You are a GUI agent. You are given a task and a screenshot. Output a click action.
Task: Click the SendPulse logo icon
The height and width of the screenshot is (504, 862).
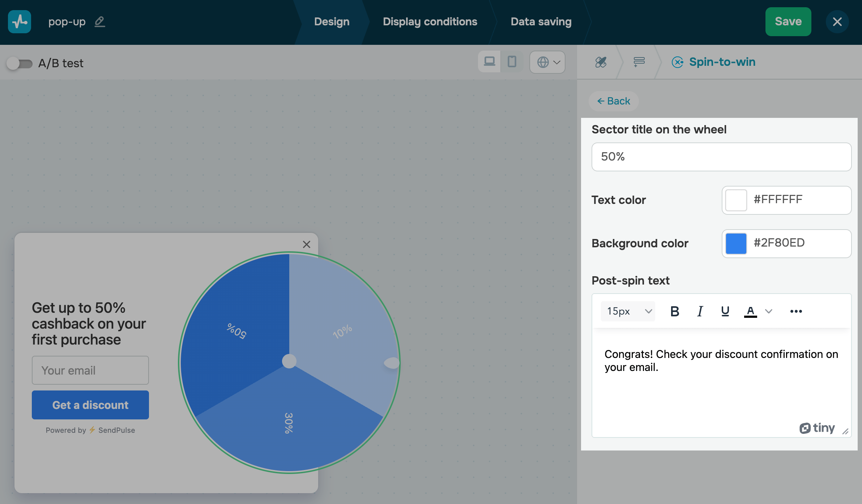(20, 22)
